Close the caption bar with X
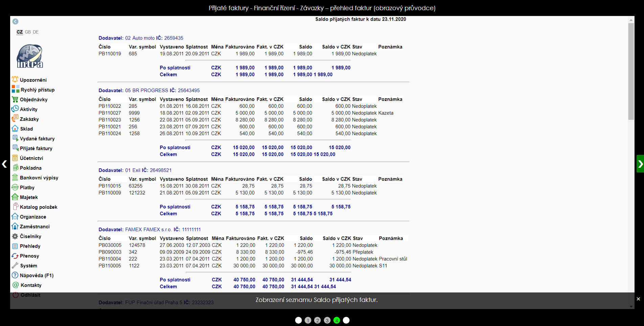Image resolution: width=644 pixels, height=326 pixels. [x=638, y=299]
